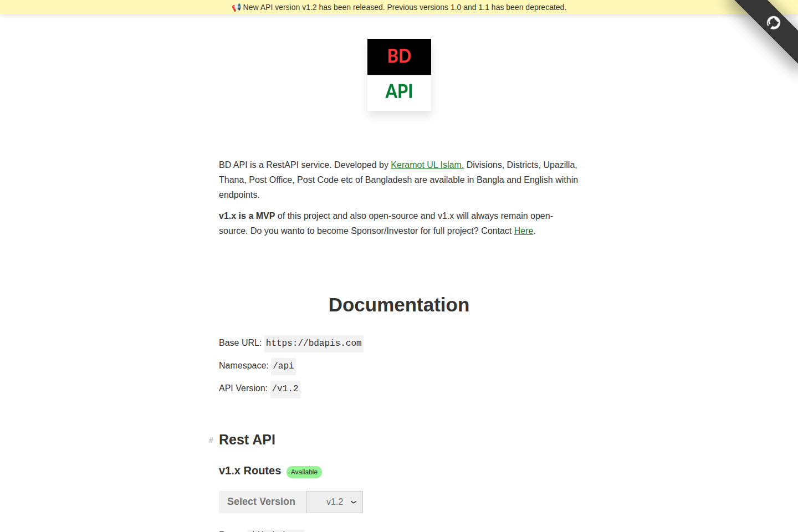Click the Select Version label
This screenshot has height=532, width=798.
pos(262,502)
